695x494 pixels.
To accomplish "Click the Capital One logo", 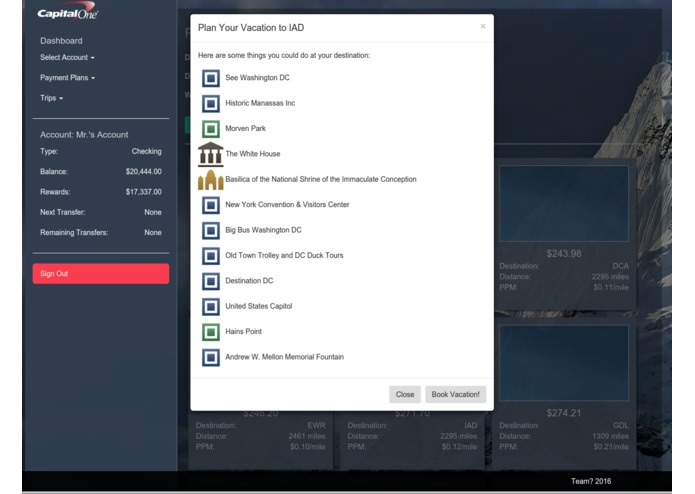I will click(67, 12).
